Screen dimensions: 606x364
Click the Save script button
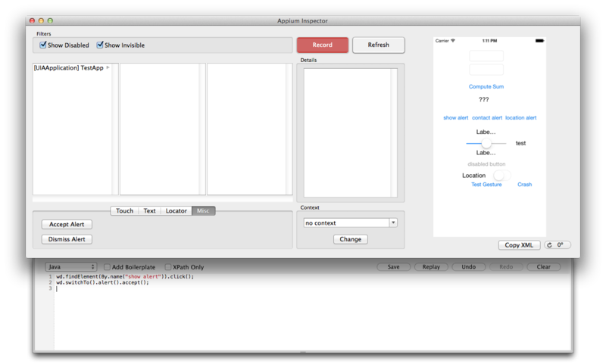[x=393, y=266]
